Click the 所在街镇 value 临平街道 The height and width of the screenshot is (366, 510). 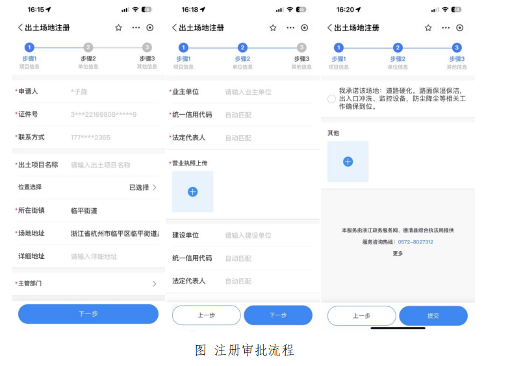[84, 211]
